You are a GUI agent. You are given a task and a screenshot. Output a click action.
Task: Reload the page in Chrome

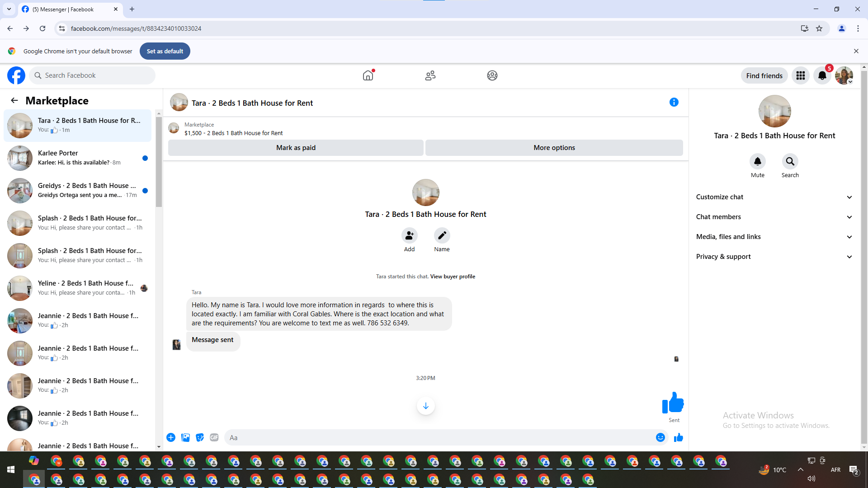click(42, 28)
